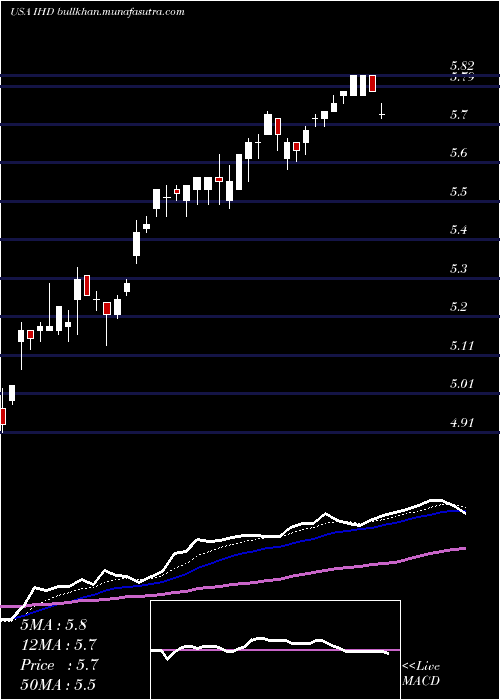Click the 5.3 price axis label
The height and width of the screenshot is (700, 500).
click(x=458, y=269)
